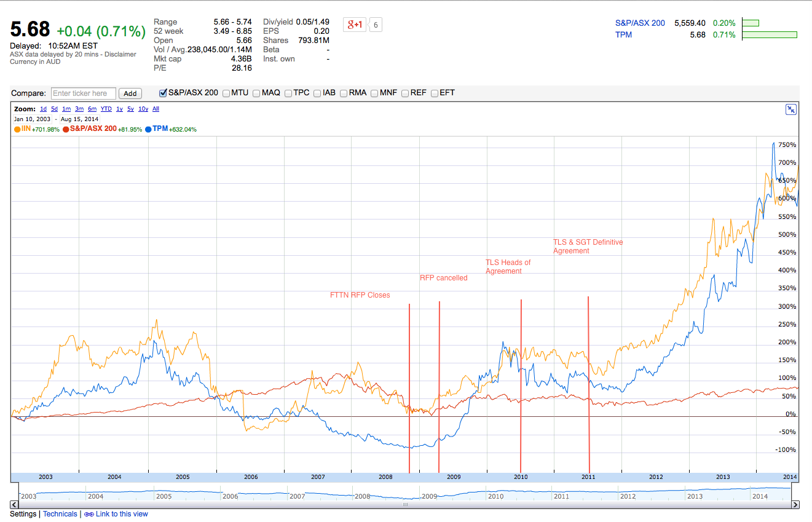812x522 pixels.
Task: Open the Disclaimer link
Action: [120, 54]
